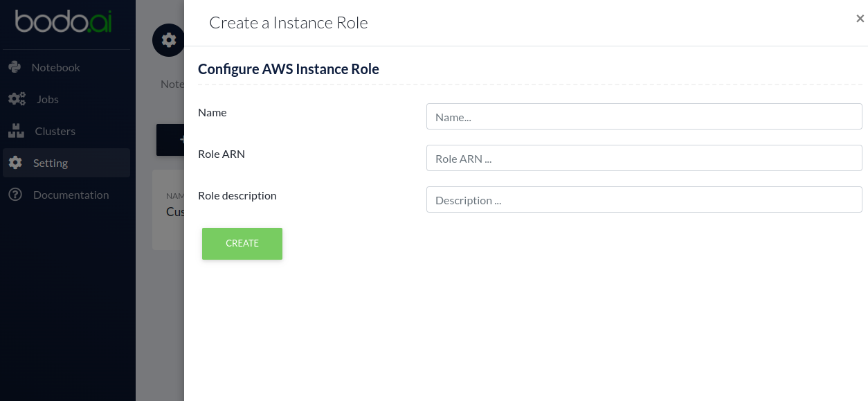This screenshot has height=401, width=868.
Task: Click the round gear icon behind dialog
Action: pos(168,40)
